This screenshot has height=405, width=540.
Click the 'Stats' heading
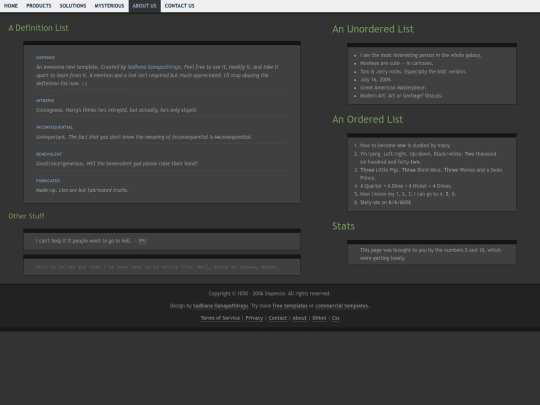343,226
